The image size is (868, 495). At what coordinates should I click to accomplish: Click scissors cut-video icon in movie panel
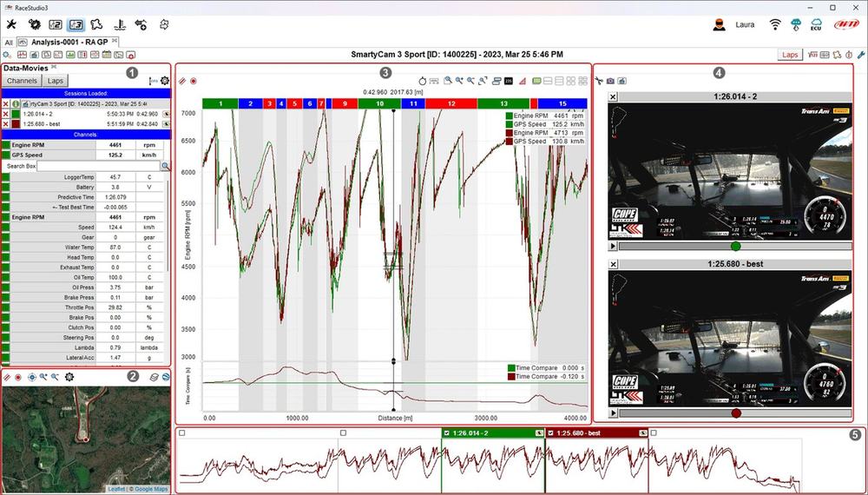point(599,81)
